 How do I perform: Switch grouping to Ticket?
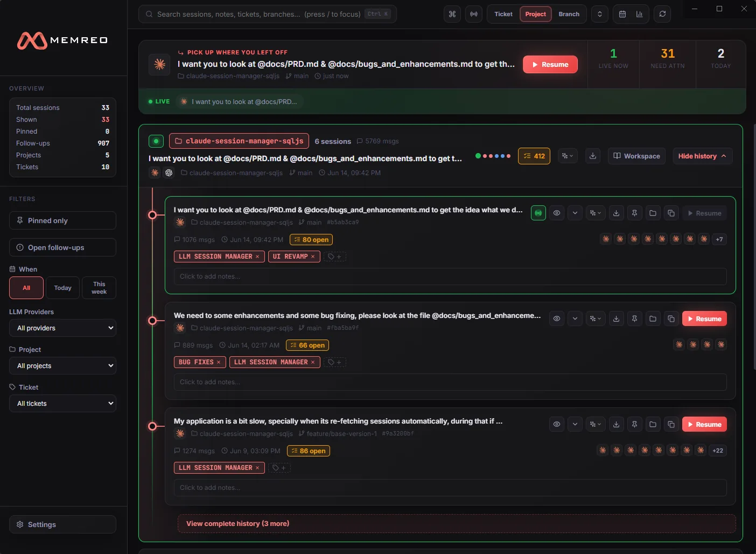click(x=503, y=14)
